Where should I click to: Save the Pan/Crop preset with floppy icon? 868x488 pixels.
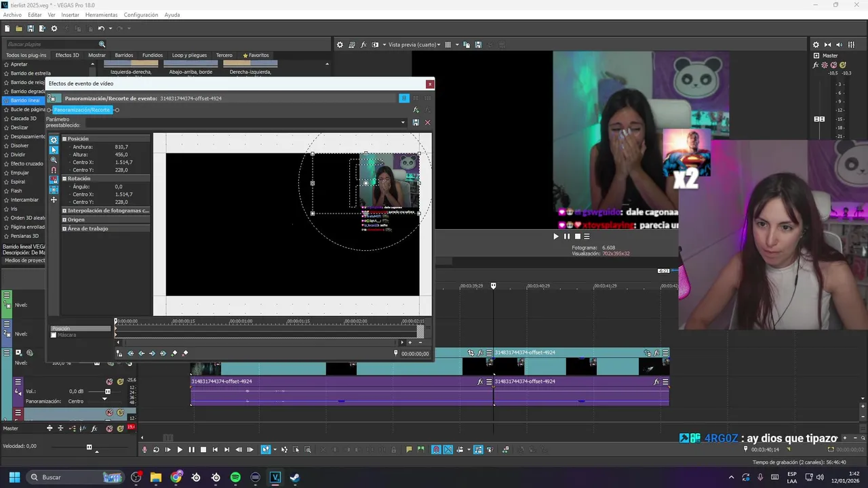pos(416,123)
